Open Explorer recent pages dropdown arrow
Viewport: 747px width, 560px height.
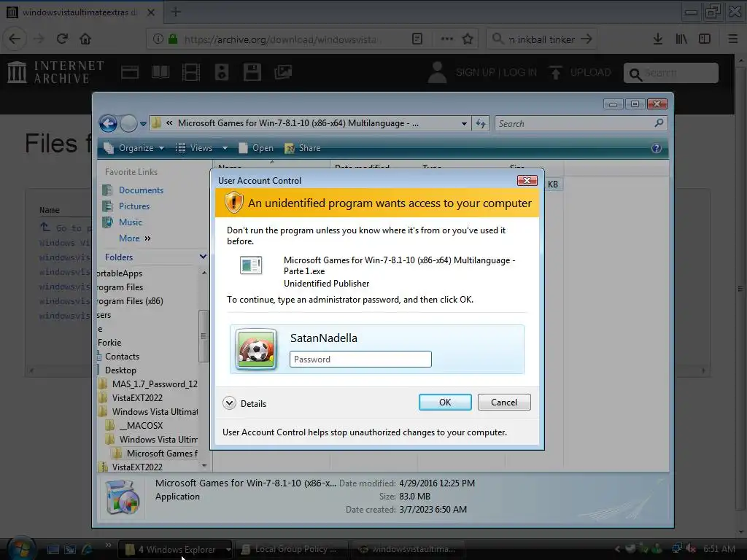[x=143, y=124]
